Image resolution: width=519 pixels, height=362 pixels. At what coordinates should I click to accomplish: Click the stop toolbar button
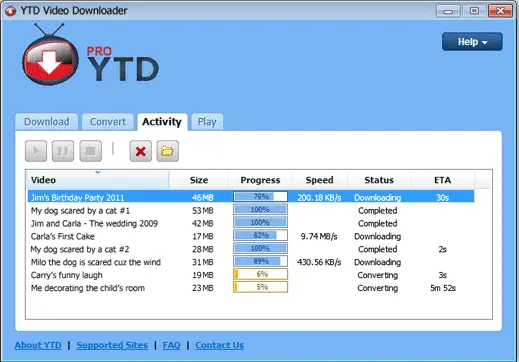tap(91, 151)
